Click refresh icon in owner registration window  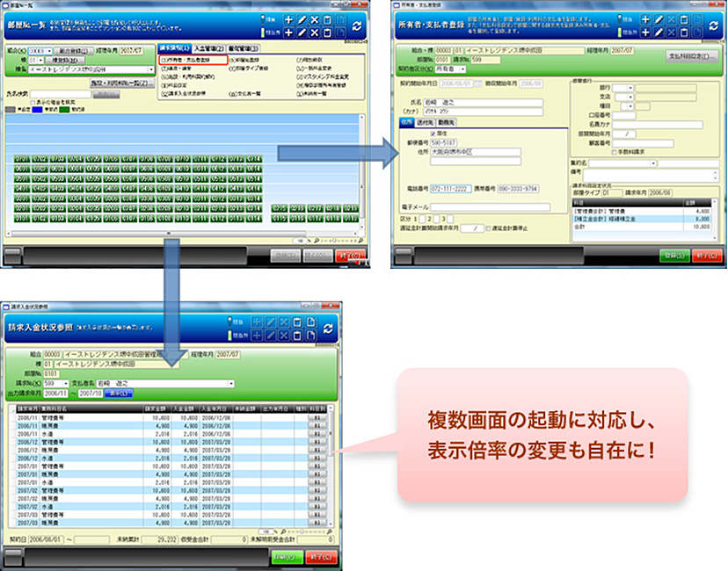click(x=713, y=26)
